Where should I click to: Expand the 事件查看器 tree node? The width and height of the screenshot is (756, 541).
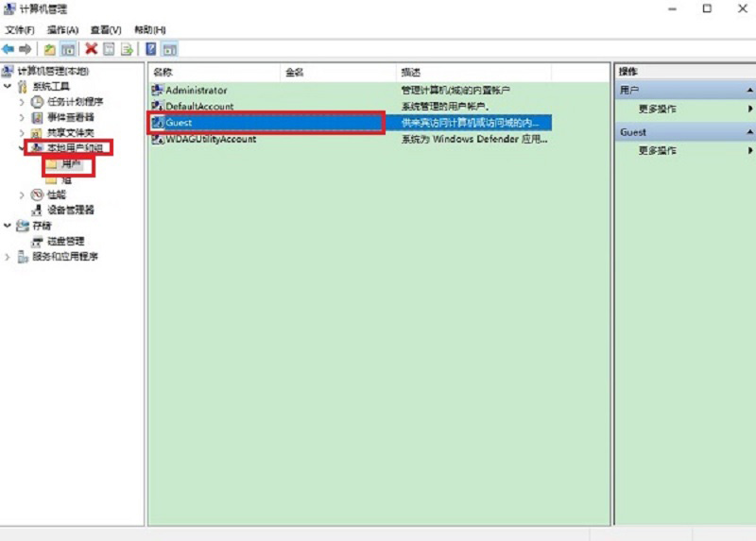point(22,117)
